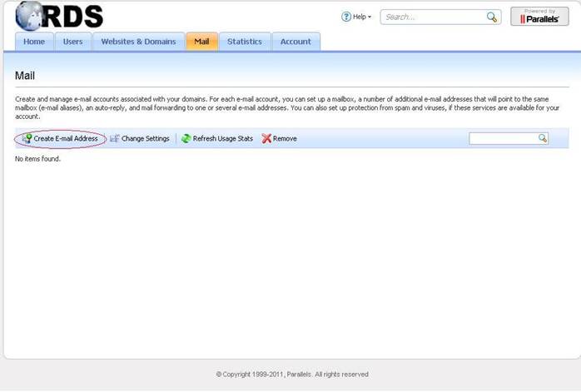Click the copyright Parallels footer text
Image resolution: width=581 pixels, height=392 pixels.
292,375
